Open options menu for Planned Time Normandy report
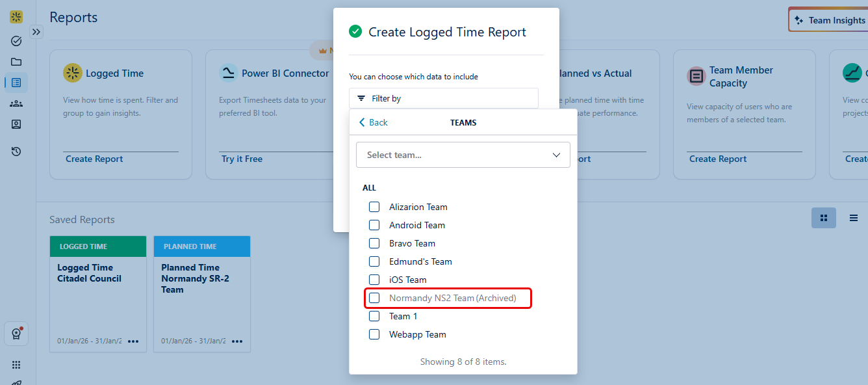The image size is (868, 385). point(237,341)
